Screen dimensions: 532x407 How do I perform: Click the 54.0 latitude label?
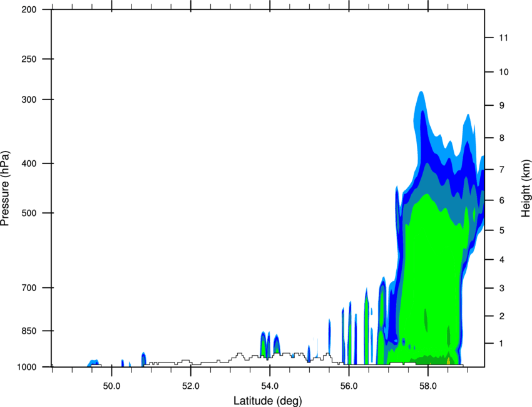pos(270,386)
